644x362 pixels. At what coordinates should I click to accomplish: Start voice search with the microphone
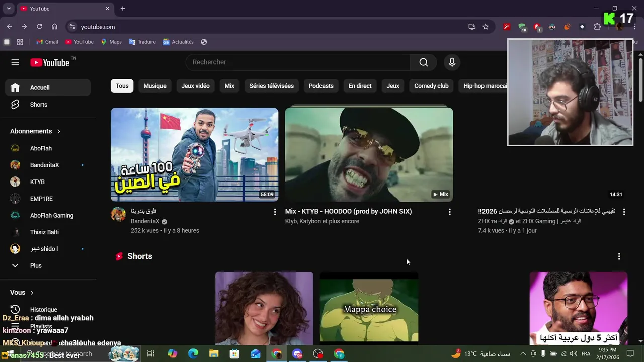[x=452, y=62]
